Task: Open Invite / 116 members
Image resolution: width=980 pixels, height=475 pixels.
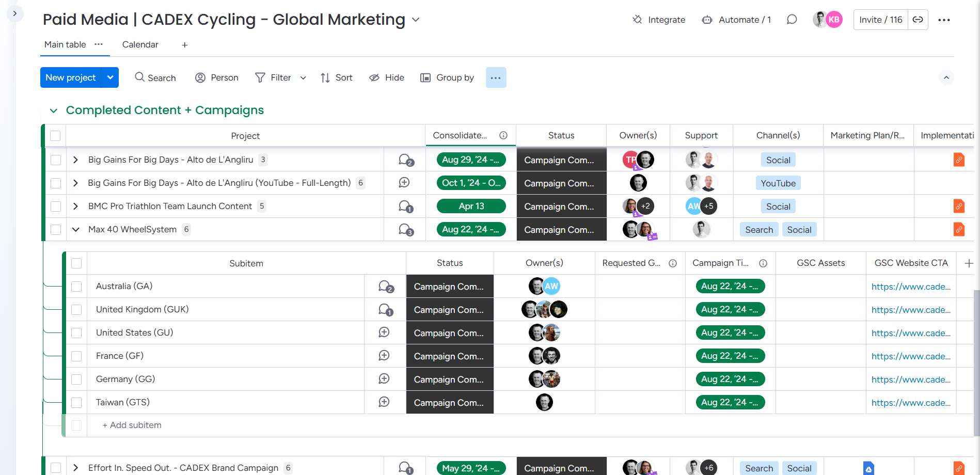Action: 881,20
